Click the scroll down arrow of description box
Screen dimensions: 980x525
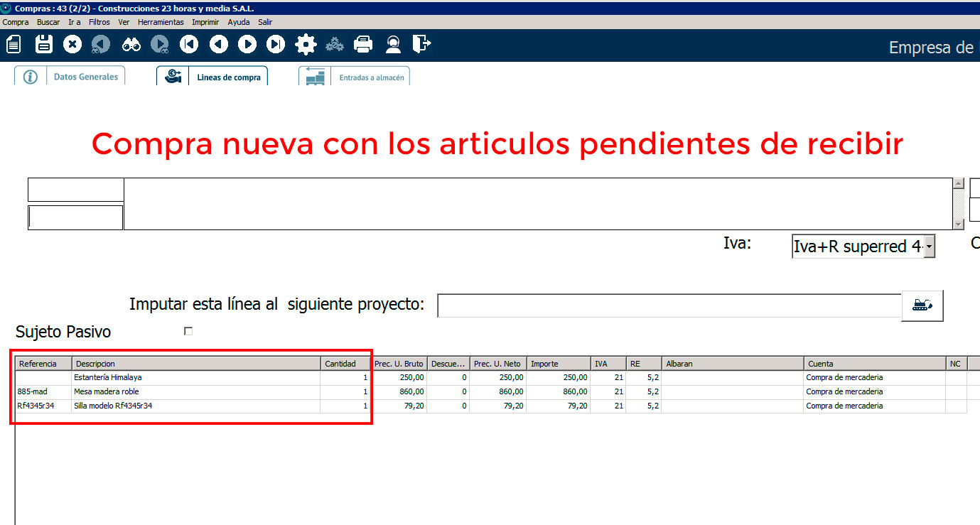click(x=958, y=224)
